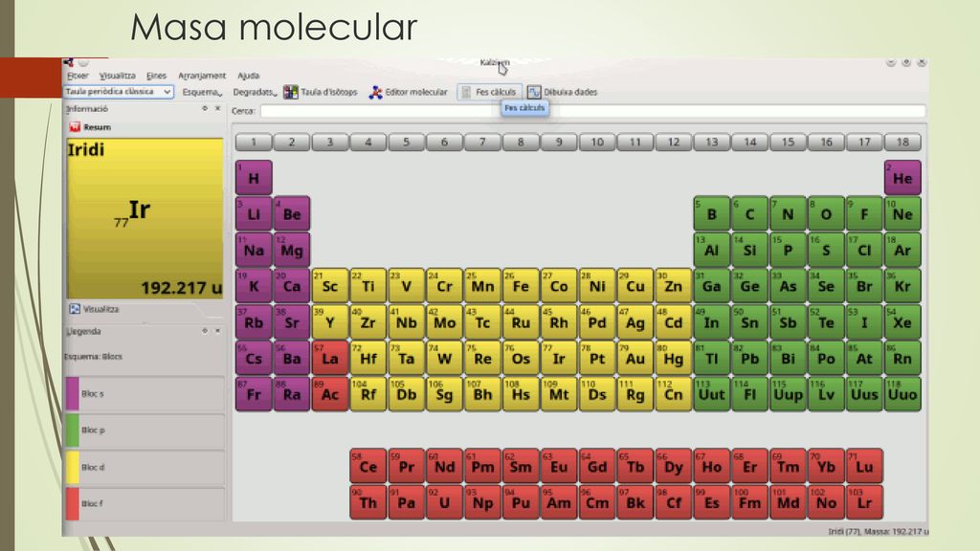Open the Dibuixa dades plot tool

click(x=562, y=93)
